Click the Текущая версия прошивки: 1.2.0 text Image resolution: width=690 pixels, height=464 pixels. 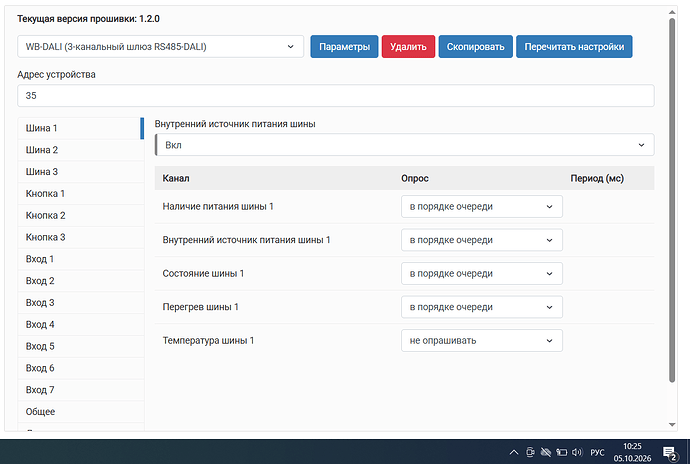pos(88,19)
